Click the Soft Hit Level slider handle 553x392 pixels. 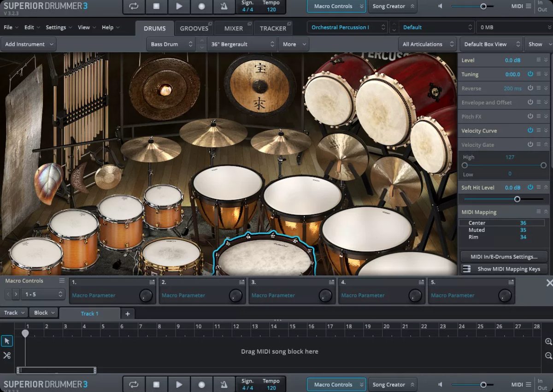click(517, 199)
